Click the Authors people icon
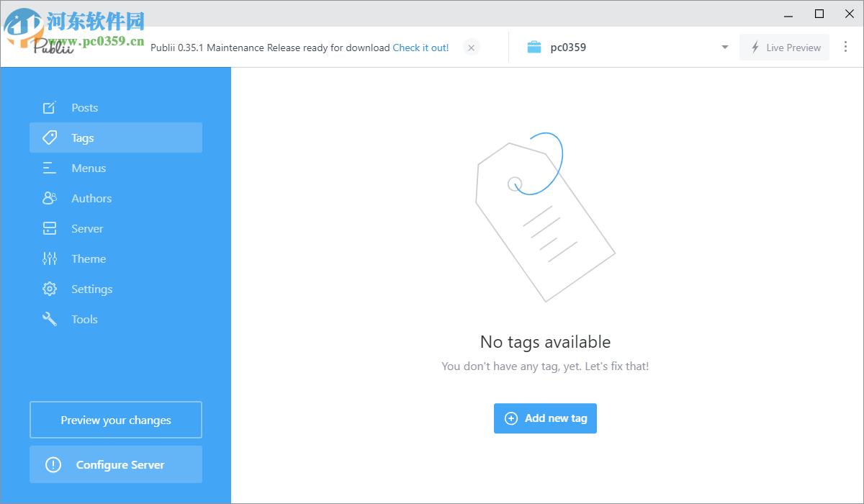Screen dimensions: 864x504 [50, 198]
